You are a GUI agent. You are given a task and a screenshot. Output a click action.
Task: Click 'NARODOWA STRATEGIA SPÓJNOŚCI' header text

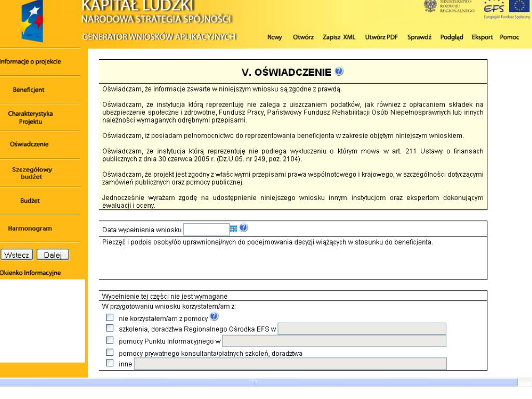tap(156, 19)
